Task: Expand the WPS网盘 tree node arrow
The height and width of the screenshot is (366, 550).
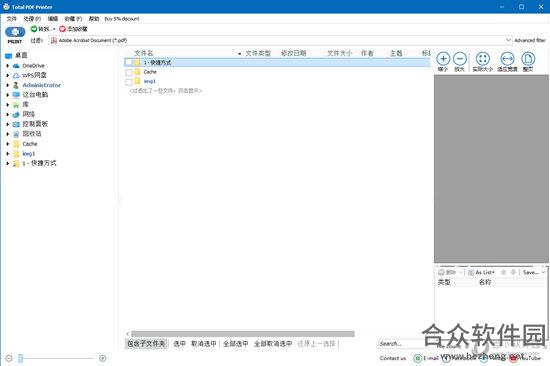Action: [7, 75]
